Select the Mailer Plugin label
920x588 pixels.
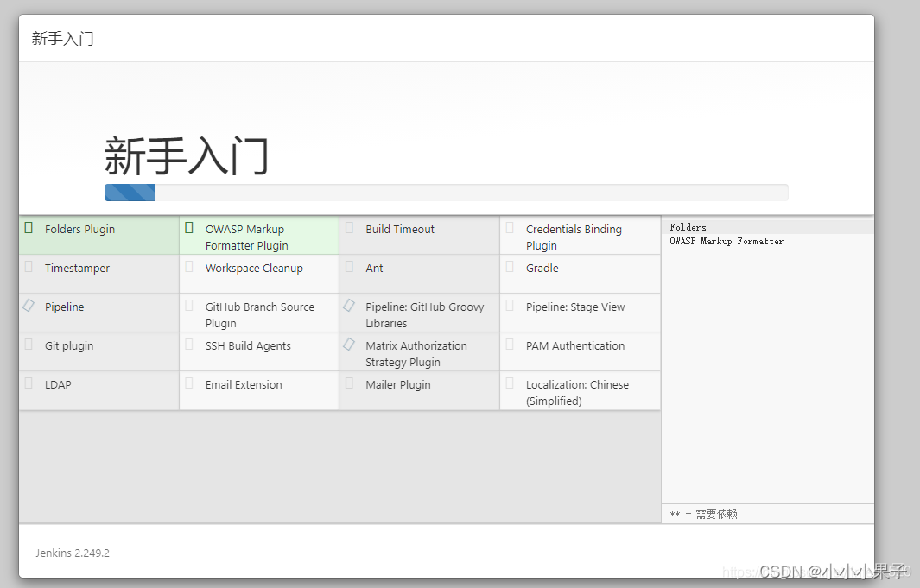[x=398, y=384]
